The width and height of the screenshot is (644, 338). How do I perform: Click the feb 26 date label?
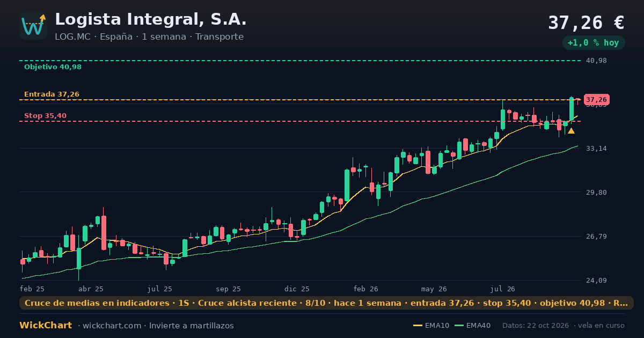point(366,289)
